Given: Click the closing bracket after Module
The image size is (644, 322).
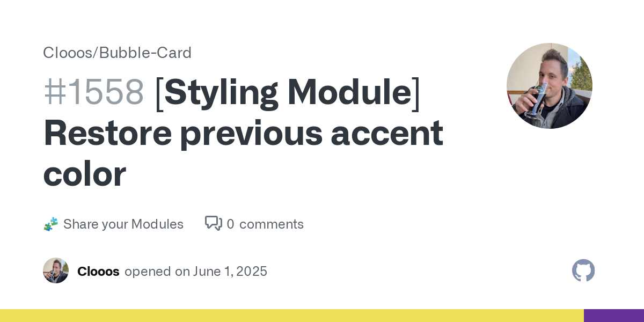Looking at the screenshot, I should (416, 93).
